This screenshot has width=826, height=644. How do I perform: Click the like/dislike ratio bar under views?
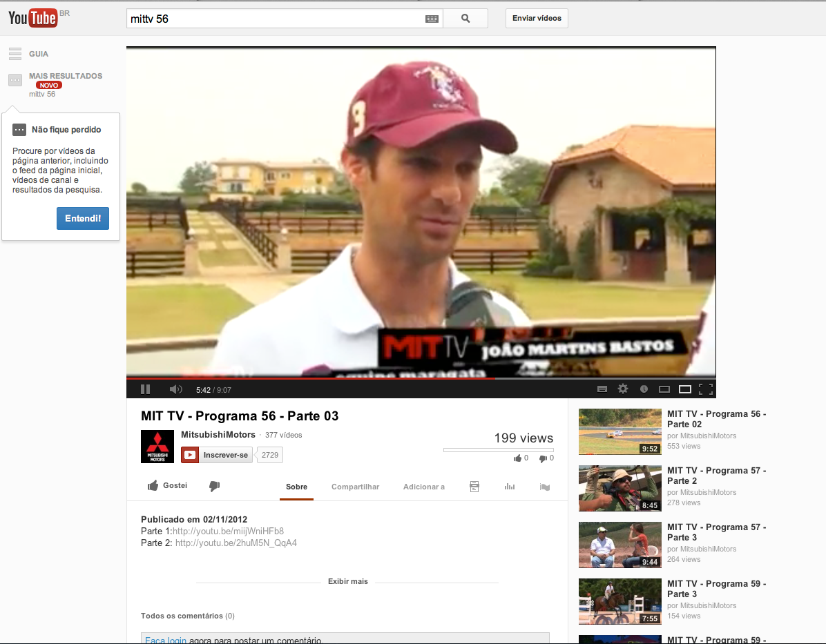pyautogui.click(x=499, y=449)
